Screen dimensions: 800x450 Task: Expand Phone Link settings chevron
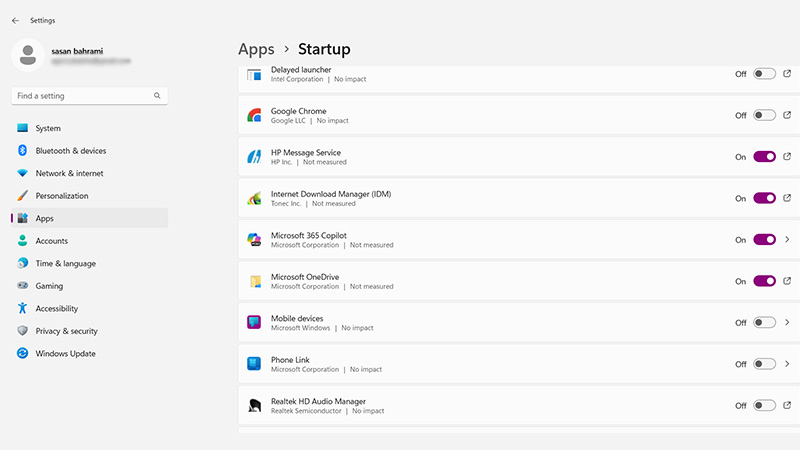(x=787, y=364)
